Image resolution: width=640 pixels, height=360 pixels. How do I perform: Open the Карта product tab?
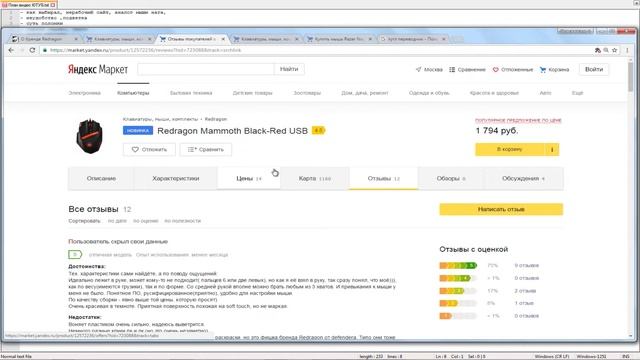pos(314,178)
